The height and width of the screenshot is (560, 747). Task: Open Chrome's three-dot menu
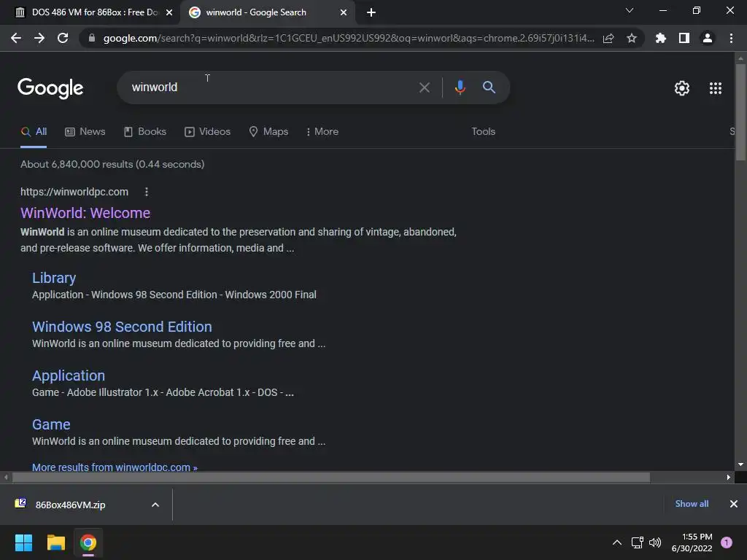tap(731, 38)
